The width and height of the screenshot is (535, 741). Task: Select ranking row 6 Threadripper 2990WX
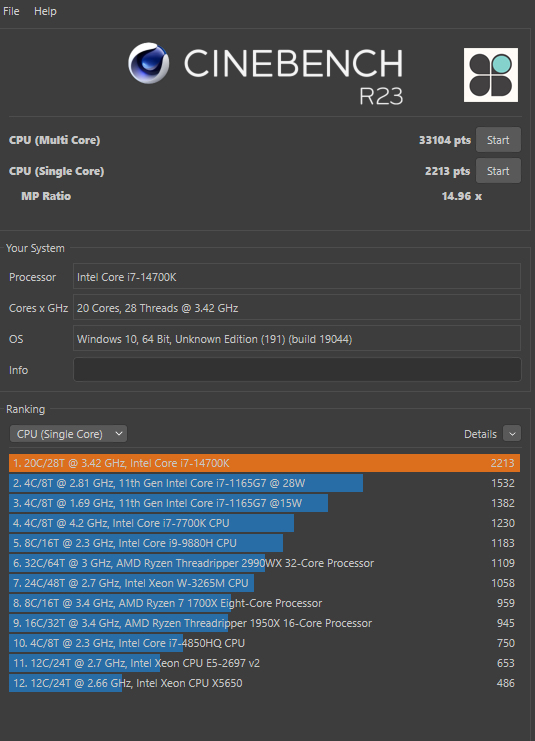[x=264, y=563]
